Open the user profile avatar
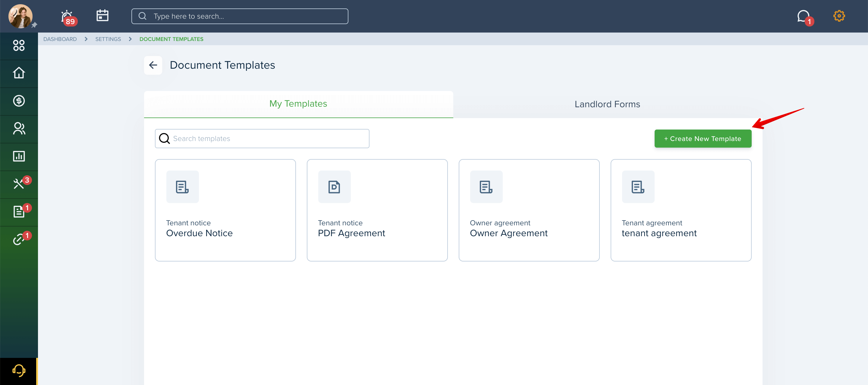This screenshot has width=868, height=385. 20,16
